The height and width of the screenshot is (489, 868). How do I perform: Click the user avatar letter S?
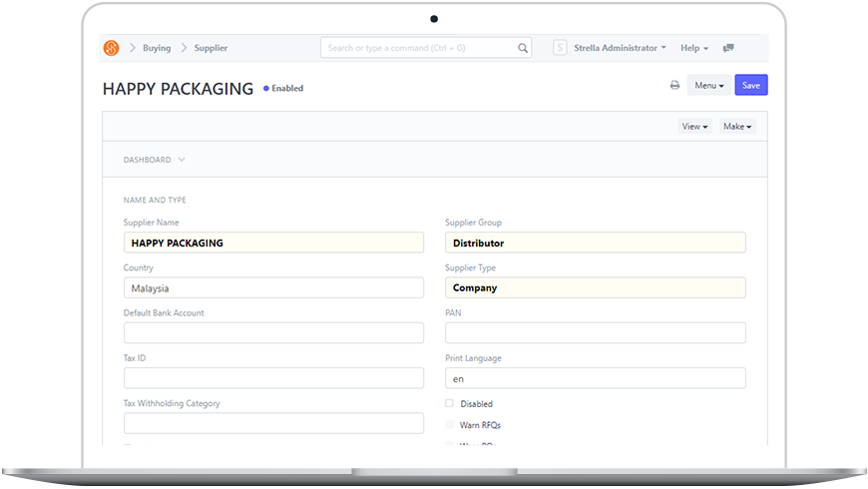pos(559,48)
